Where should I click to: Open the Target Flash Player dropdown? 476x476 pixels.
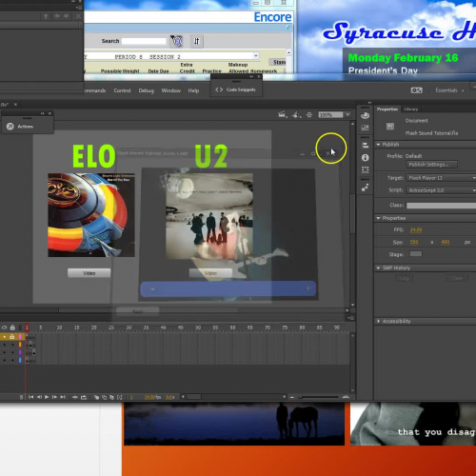441,178
